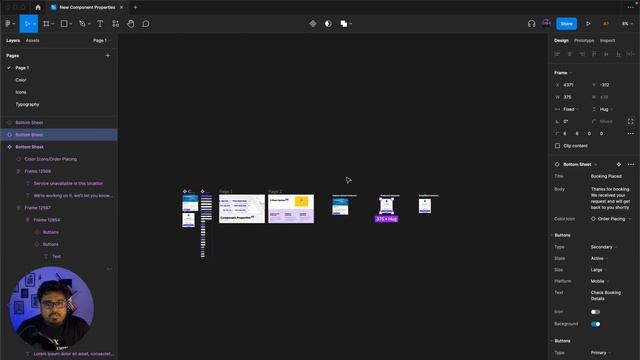Click the Home icon

point(38,7)
